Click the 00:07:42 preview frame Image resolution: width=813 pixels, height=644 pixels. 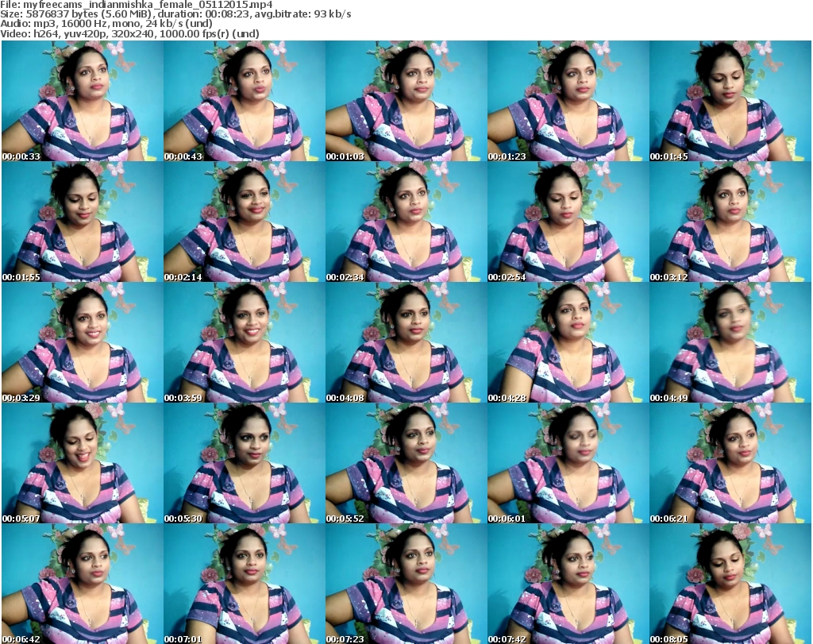point(568,584)
